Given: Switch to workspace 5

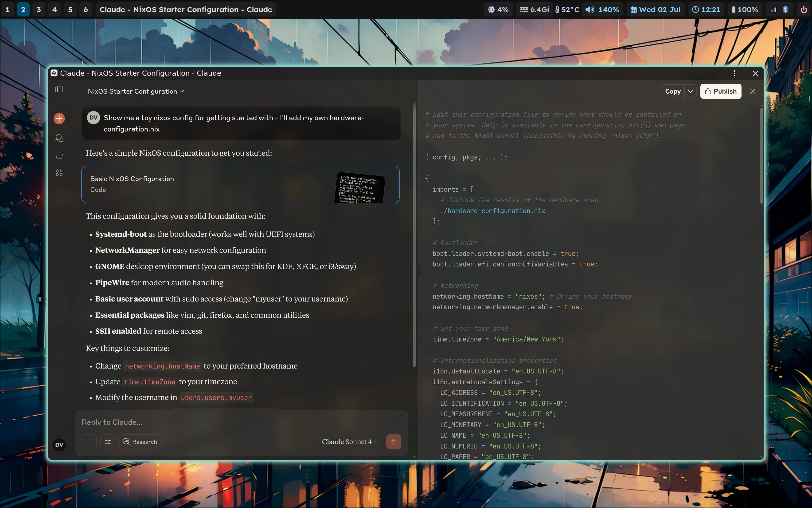Looking at the screenshot, I should coord(70,9).
